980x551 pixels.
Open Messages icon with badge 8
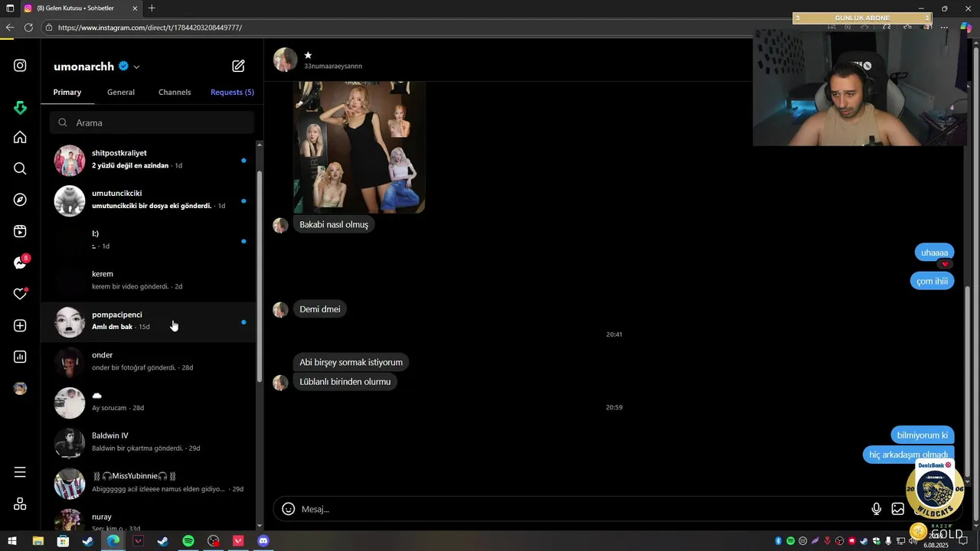pos(20,262)
